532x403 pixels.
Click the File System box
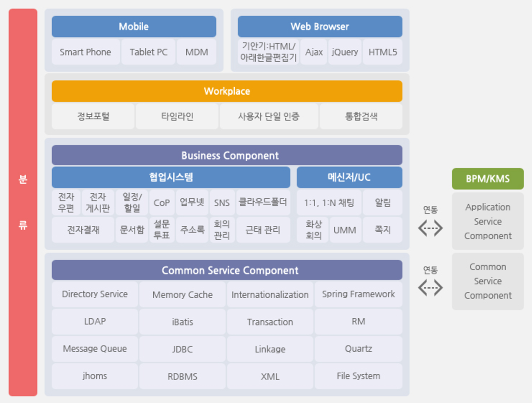tap(358, 376)
